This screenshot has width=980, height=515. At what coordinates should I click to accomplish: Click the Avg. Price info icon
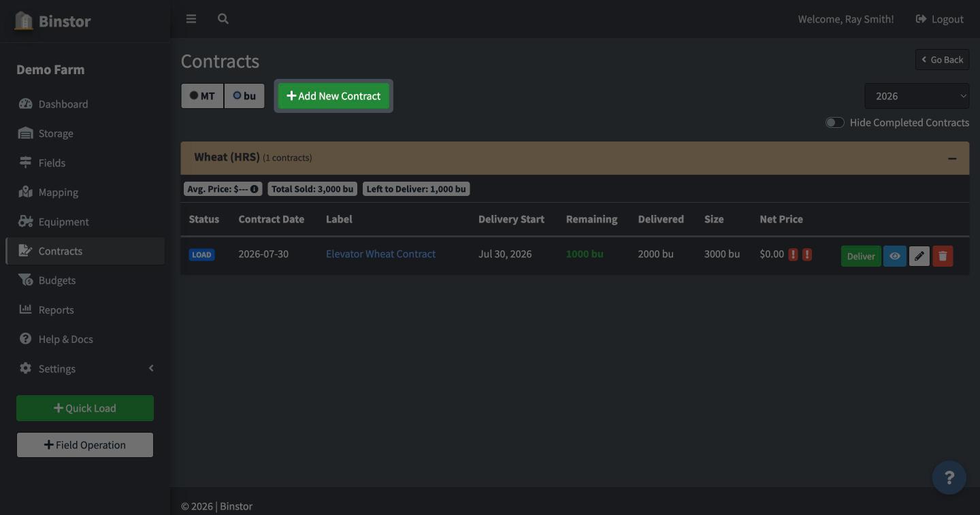point(255,189)
